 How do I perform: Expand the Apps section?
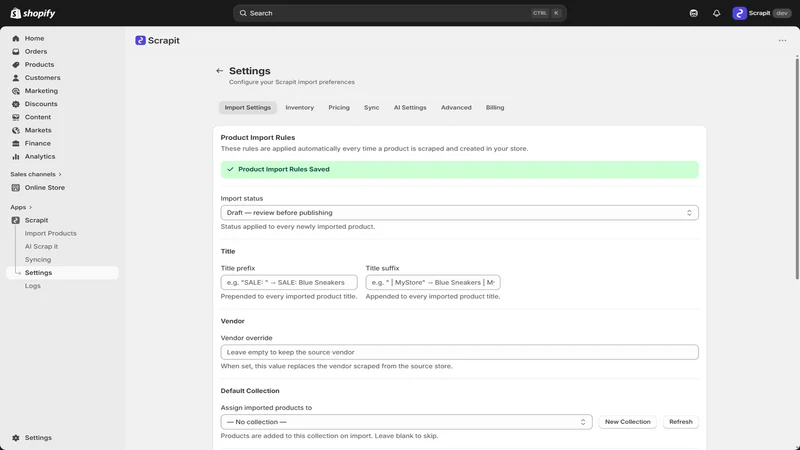pyautogui.click(x=21, y=207)
